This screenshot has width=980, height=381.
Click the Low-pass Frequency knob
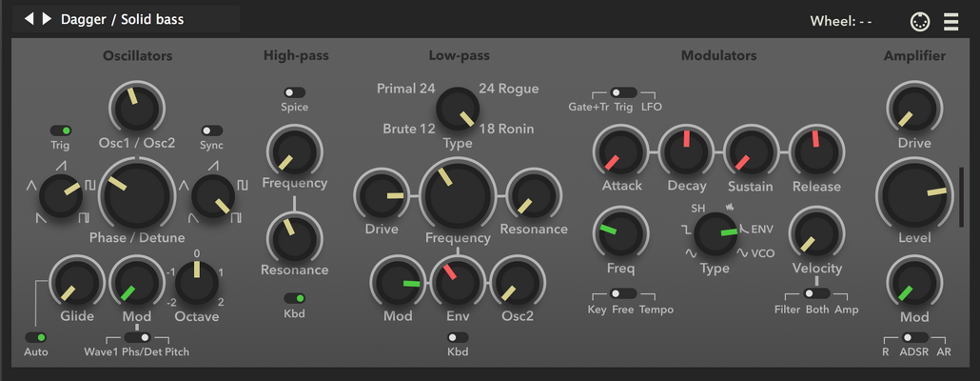click(458, 196)
